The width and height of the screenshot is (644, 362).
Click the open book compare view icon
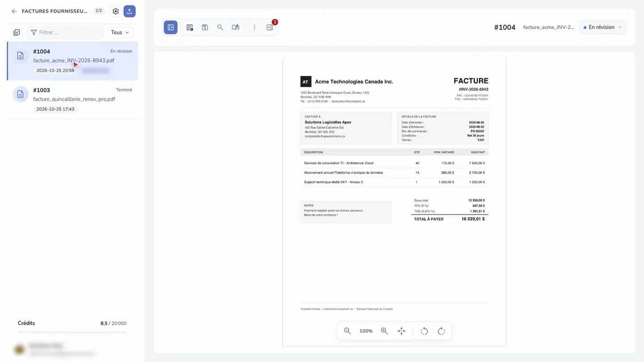(236, 27)
